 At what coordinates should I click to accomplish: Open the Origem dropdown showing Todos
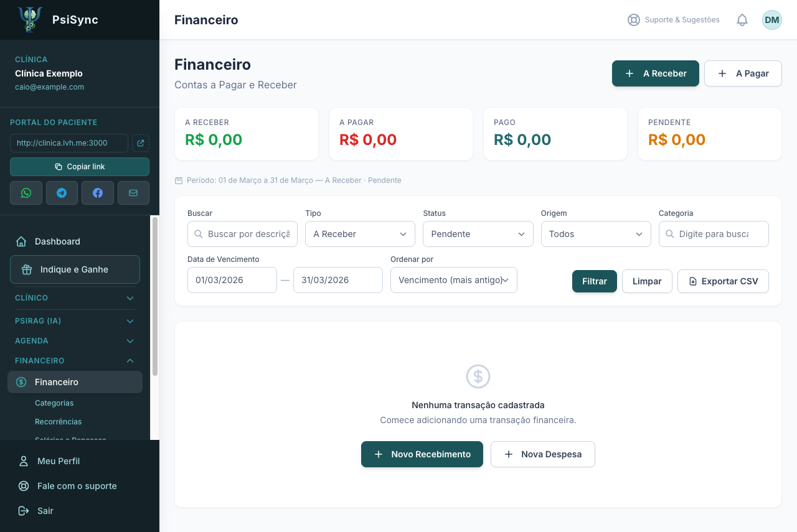pyautogui.click(x=596, y=234)
